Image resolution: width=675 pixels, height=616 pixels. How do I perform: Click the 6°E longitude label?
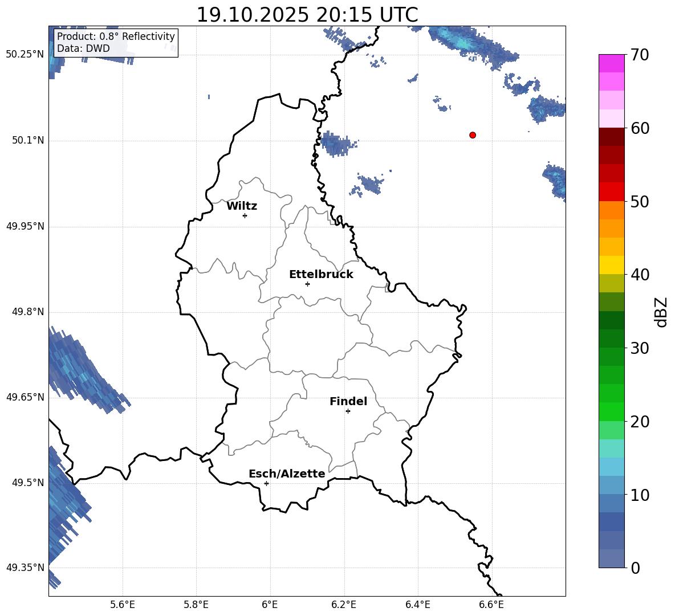click(270, 605)
